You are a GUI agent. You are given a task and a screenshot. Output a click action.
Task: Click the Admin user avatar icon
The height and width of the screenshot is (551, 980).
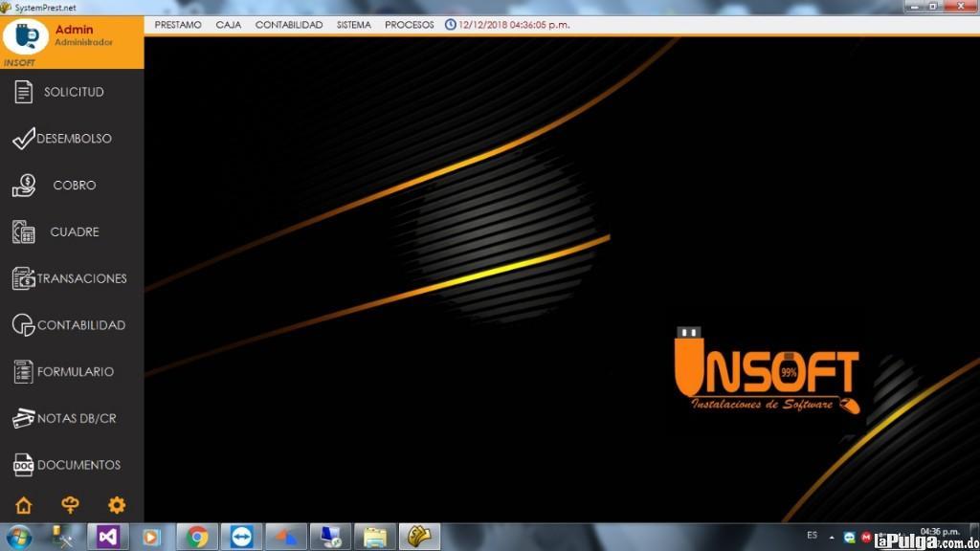pyautogui.click(x=26, y=36)
